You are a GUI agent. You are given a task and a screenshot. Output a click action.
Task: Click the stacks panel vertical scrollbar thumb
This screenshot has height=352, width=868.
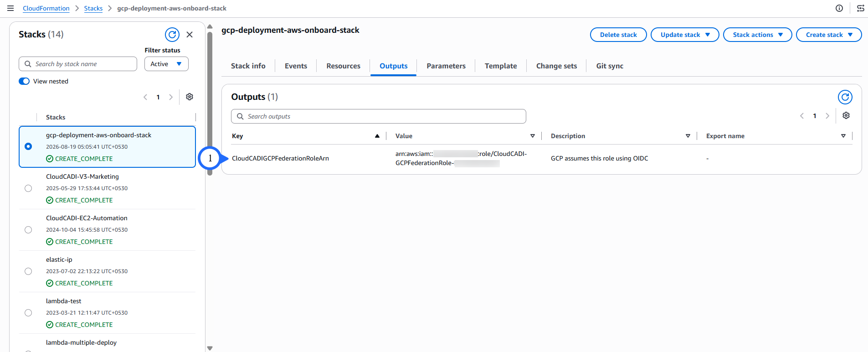coord(210,103)
